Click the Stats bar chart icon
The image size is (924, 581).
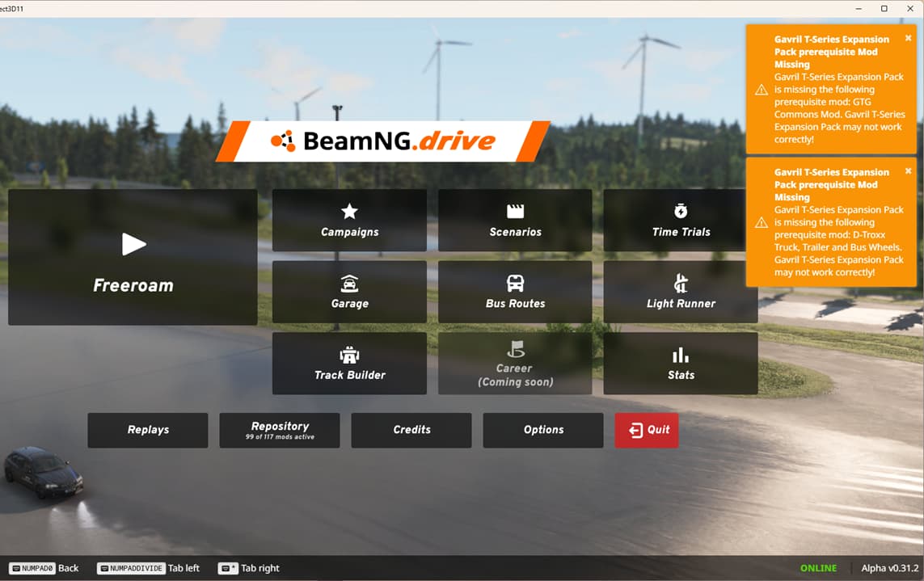[681, 356]
